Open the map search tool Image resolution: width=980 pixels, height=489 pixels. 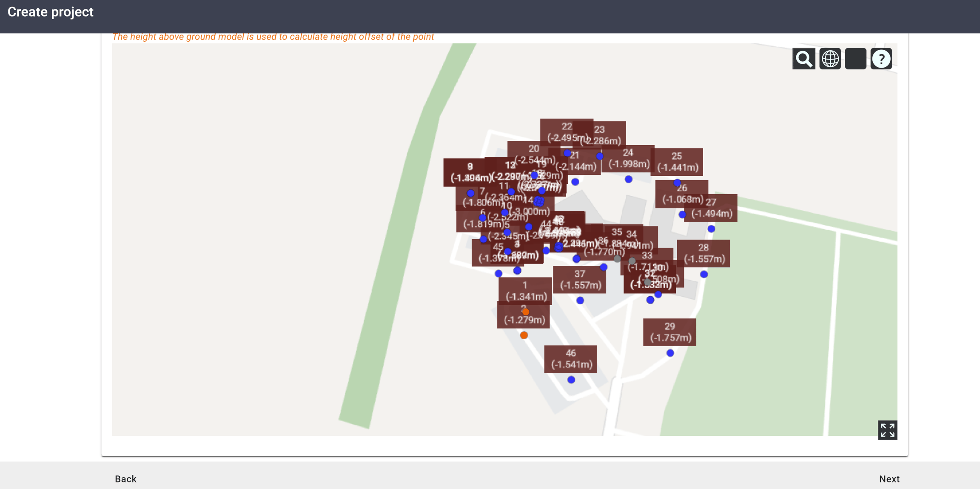(803, 59)
